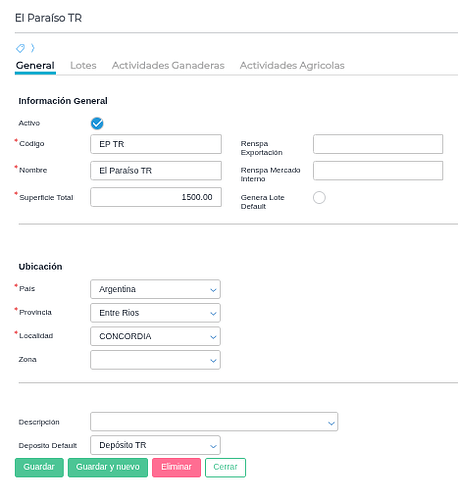This screenshot has height=500, width=458.
Task: Open the Actividades Ganaderas tab
Action: tap(168, 65)
